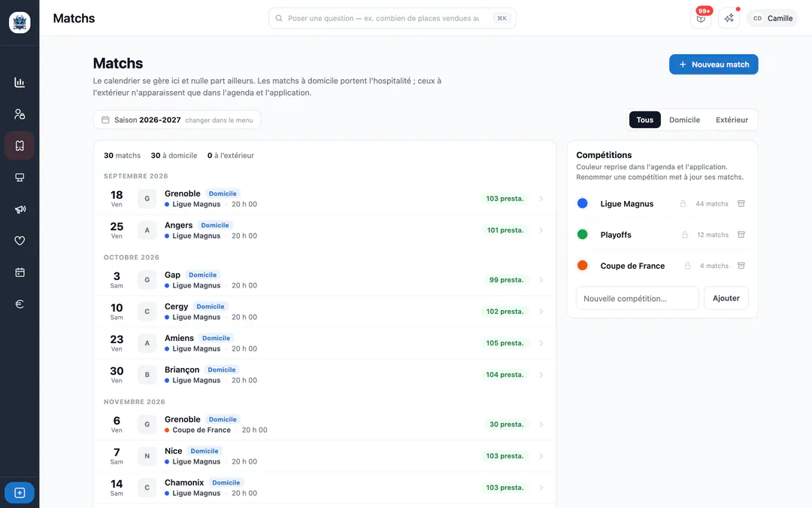
Task: Click the N team badge for Nice
Action: [147, 456]
